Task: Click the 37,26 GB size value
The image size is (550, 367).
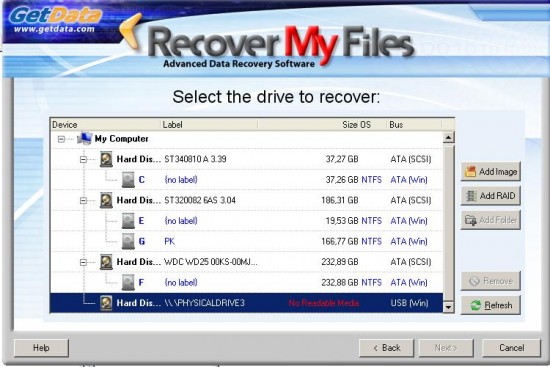Action: pos(342,180)
